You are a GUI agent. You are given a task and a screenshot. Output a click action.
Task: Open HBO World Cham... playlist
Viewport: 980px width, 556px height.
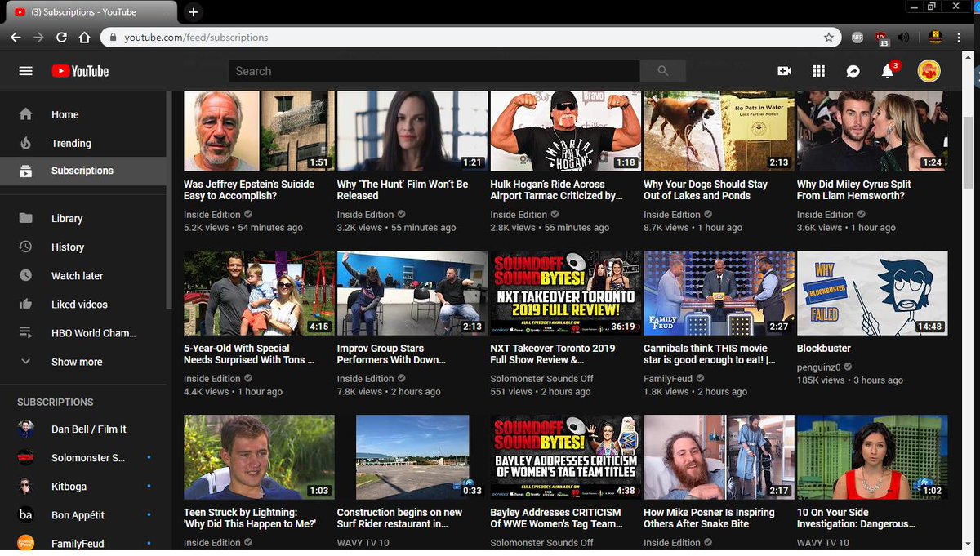click(x=82, y=332)
